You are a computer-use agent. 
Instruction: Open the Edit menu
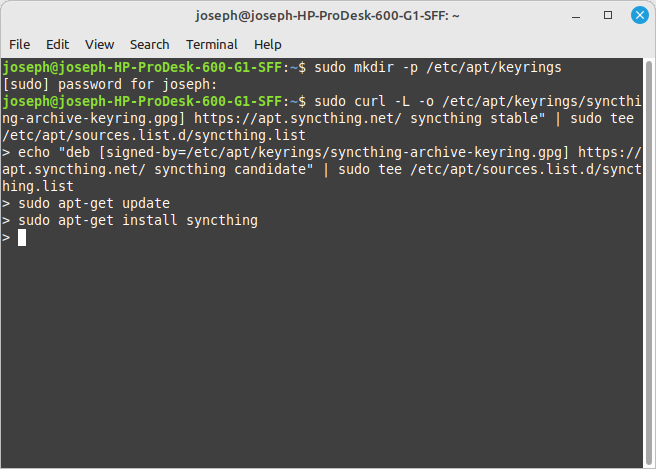coord(57,44)
